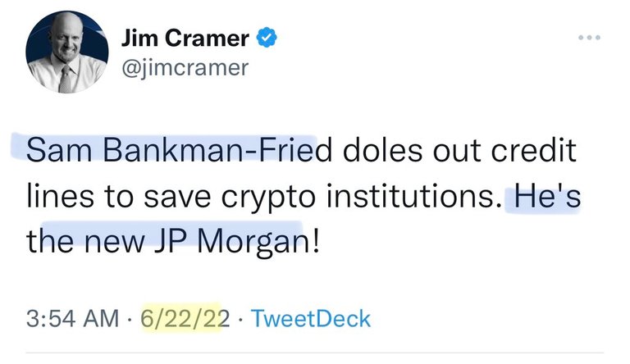Click the highlighted 6/22/22 date
Viewport: 630px width, 364px height.
[x=185, y=319]
